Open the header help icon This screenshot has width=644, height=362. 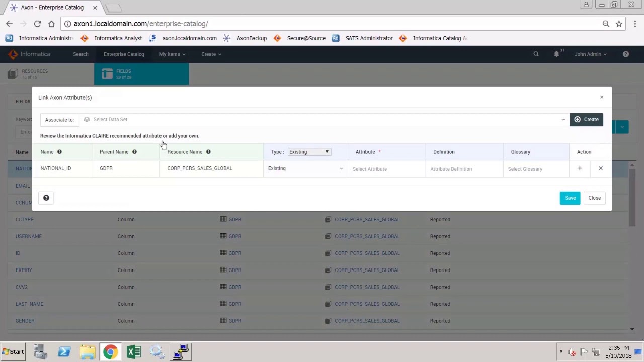pos(626,54)
